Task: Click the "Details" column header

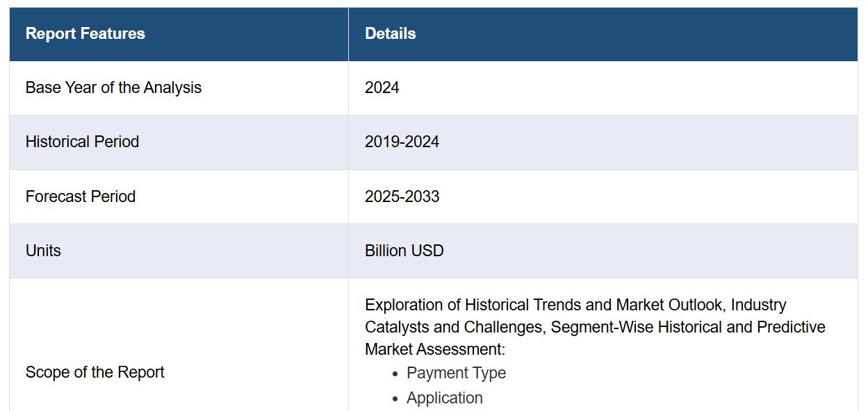Action: pyautogui.click(x=390, y=34)
